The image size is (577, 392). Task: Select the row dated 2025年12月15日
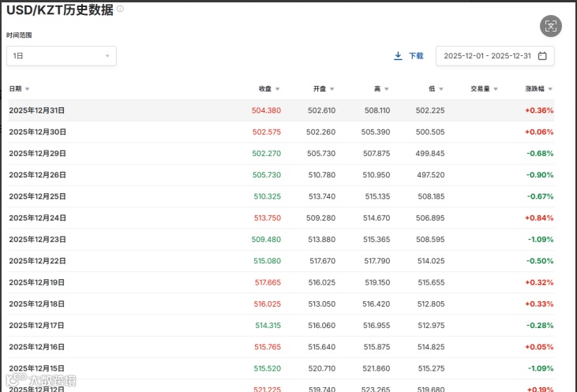[x=282, y=368]
